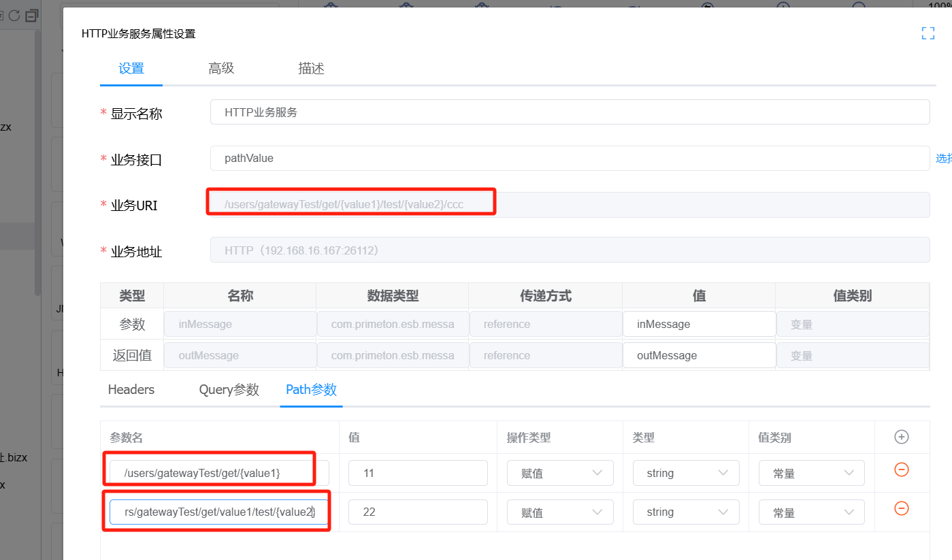Expand the dialog to fullscreen
Viewport: 952px width, 560px height.
pyautogui.click(x=928, y=33)
